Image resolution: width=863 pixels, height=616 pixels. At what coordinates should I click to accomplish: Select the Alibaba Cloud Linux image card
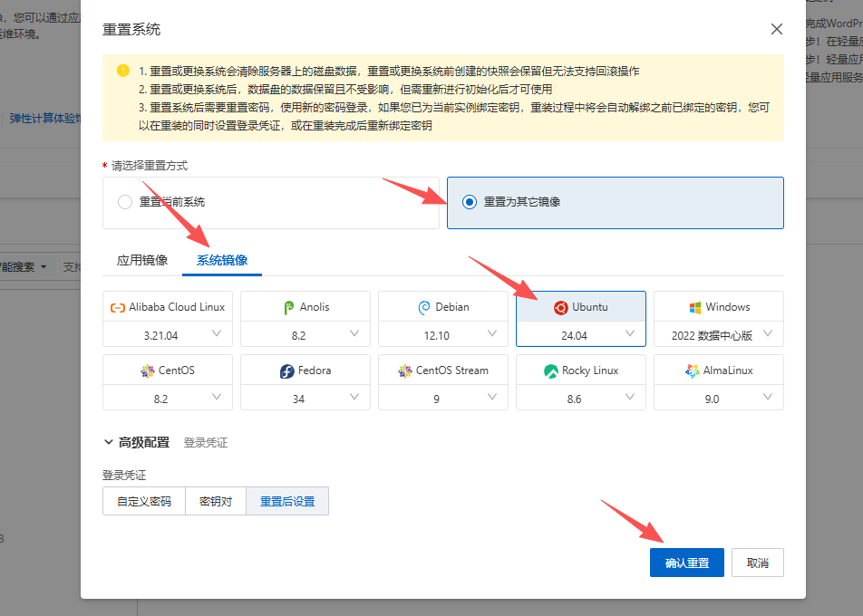coord(168,307)
